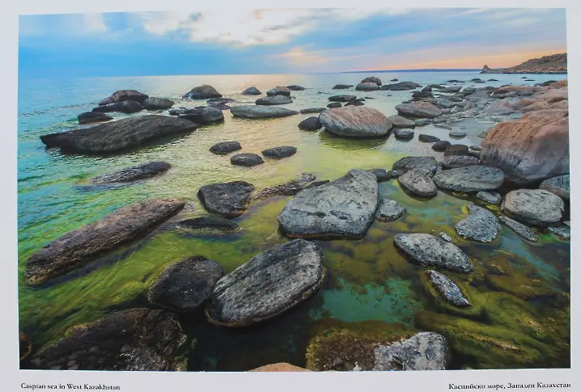The width and height of the screenshot is (581, 392).
Task: Select the small pointed rock near lower right
Action: point(448,288)
